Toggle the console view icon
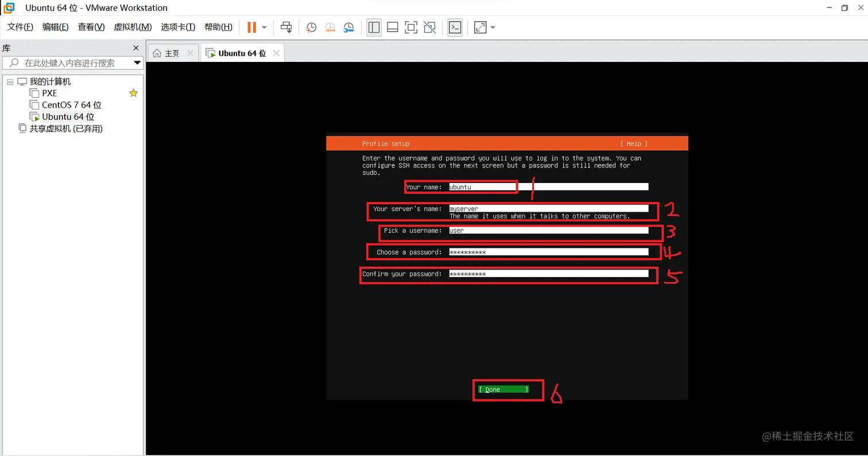This screenshot has width=868, height=456. click(x=455, y=27)
